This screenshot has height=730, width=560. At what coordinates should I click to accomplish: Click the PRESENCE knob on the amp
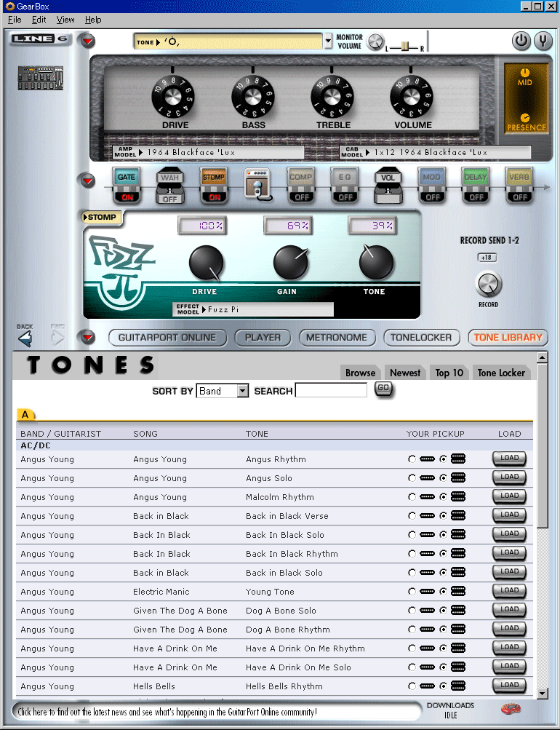coord(525,118)
